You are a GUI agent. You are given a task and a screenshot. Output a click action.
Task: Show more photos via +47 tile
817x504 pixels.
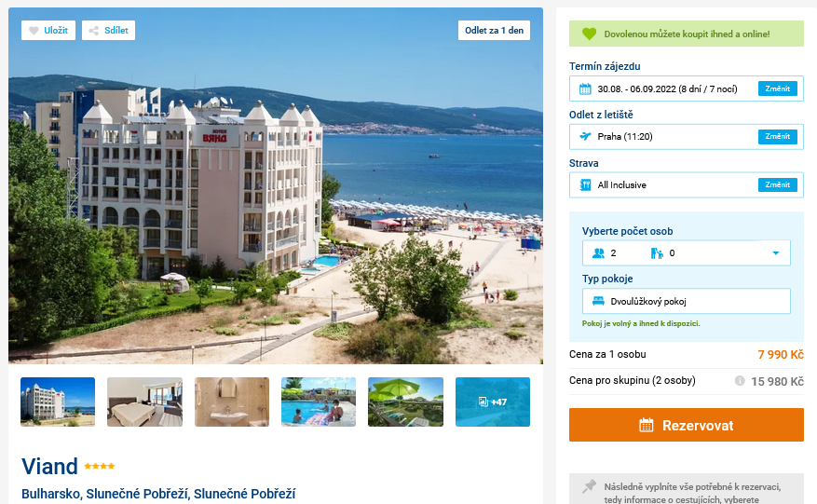[493, 402]
